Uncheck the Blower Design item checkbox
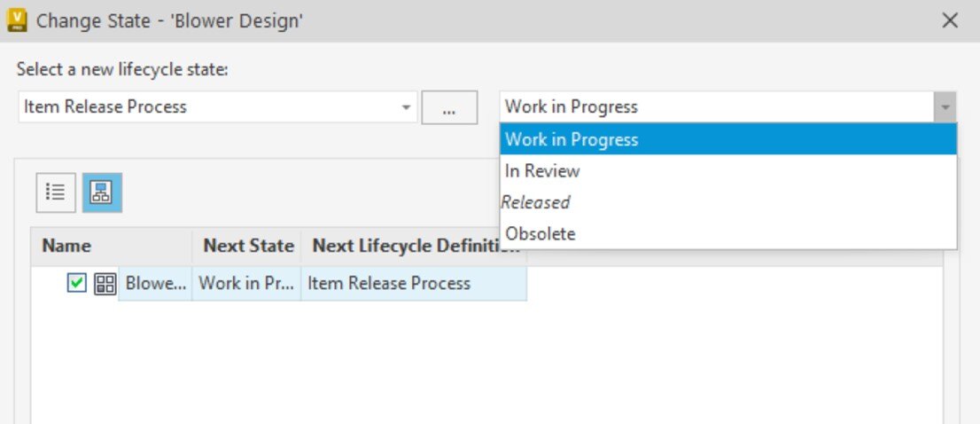This screenshot has height=424, width=980. [x=76, y=283]
